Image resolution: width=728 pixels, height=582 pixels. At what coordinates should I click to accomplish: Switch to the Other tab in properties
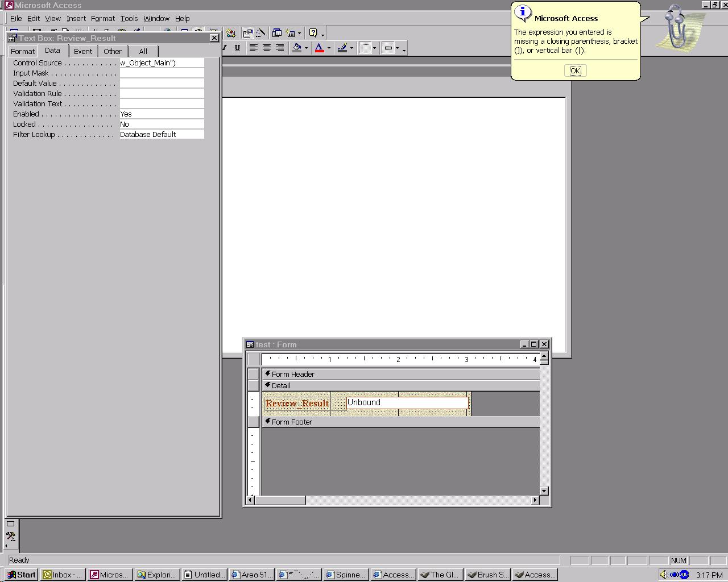pos(113,51)
